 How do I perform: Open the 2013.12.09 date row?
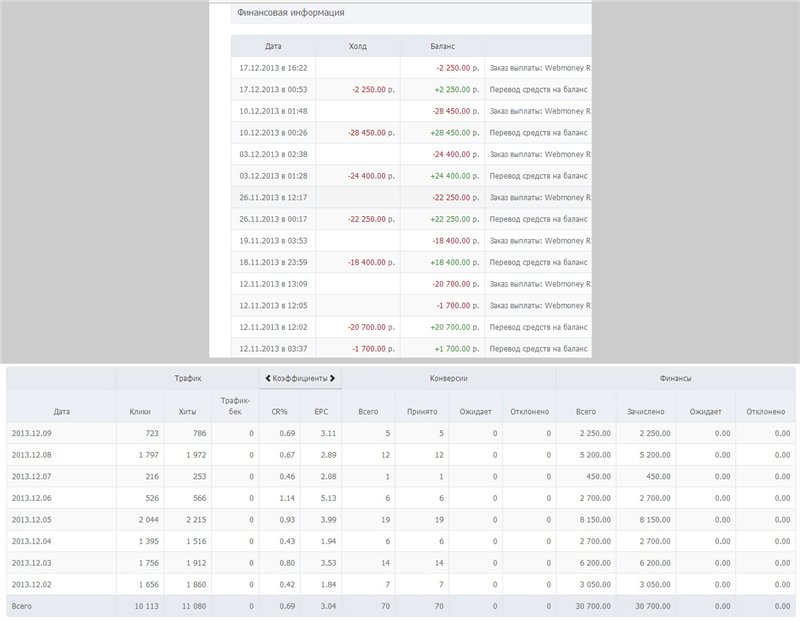pos(34,433)
